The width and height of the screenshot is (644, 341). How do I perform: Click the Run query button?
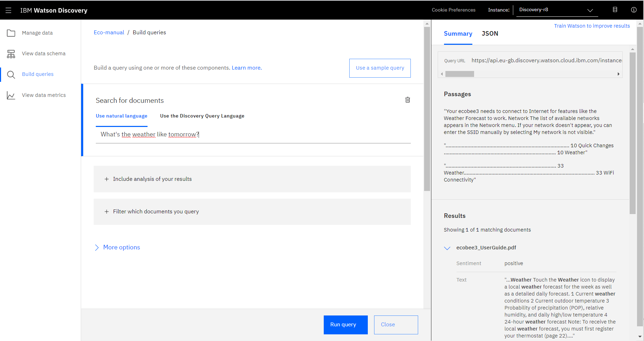click(345, 325)
